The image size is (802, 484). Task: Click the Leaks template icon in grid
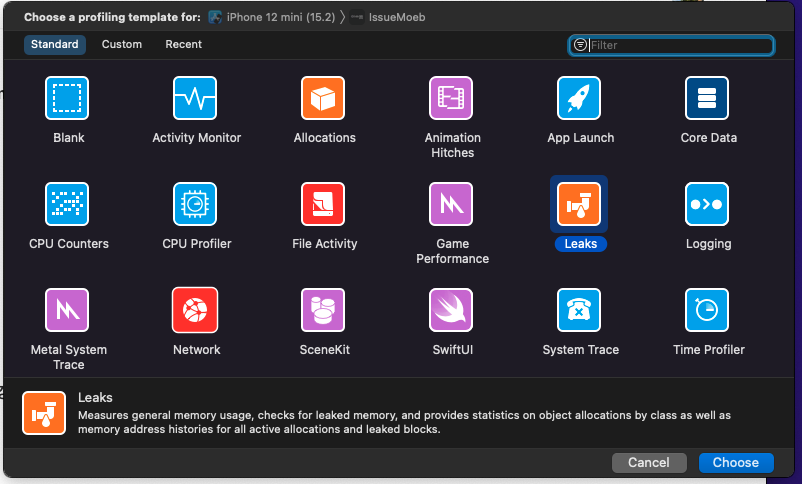click(x=578, y=204)
